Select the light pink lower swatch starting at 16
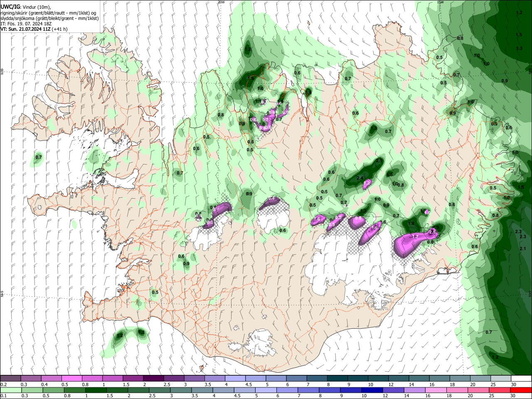Image resolution: width=532 pixels, height=399 pixels. tap(436, 390)
